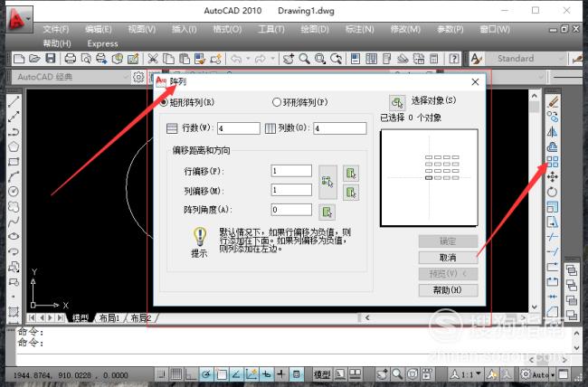Click the 帮助(H) button in dialog
Image resolution: width=588 pixels, height=387 pixels.
[x=448, y=290]
